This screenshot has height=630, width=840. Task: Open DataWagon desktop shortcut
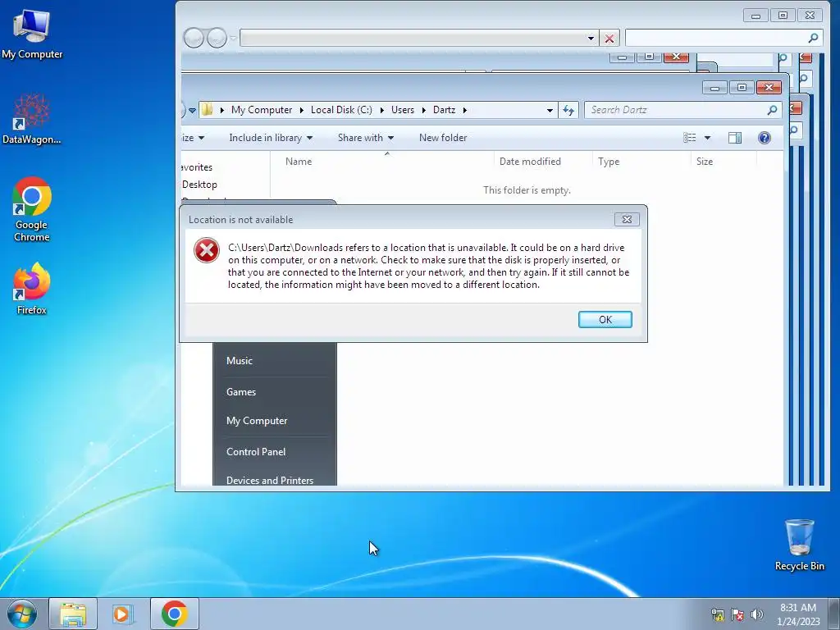pos(32,119)
